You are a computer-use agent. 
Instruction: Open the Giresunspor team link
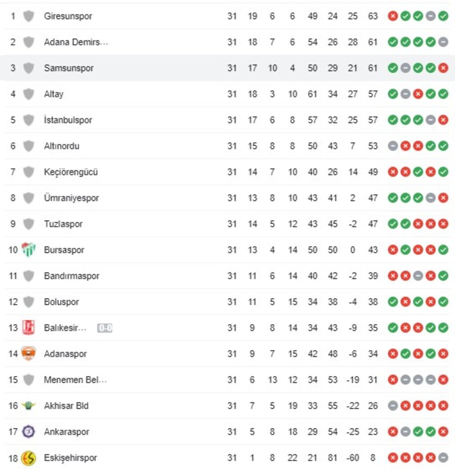tap(68, 16)
